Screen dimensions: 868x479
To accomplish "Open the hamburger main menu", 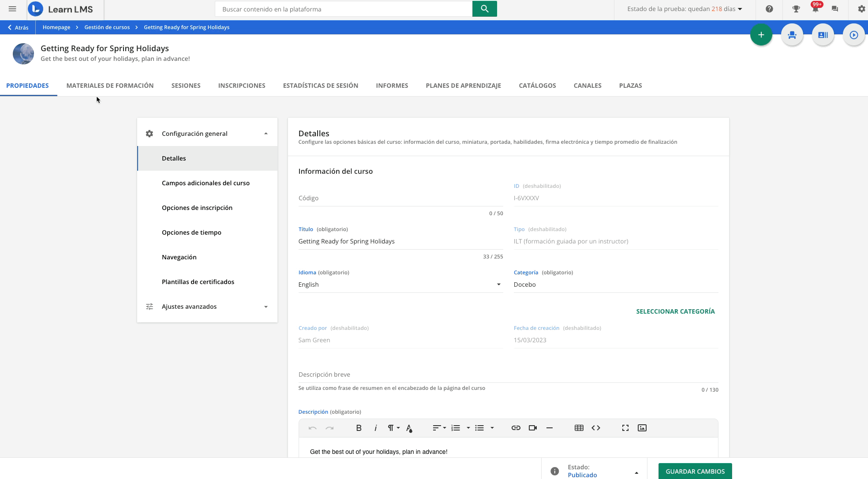I will coord(12,9).
